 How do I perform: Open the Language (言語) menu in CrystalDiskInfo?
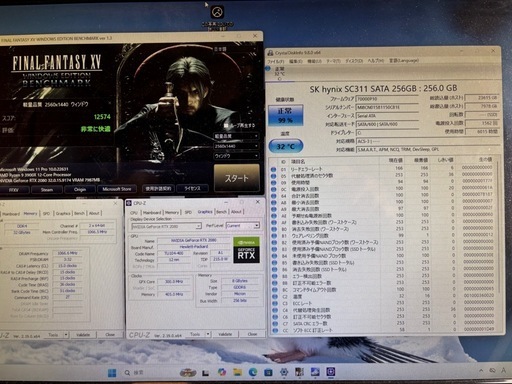tap(404, 61)
